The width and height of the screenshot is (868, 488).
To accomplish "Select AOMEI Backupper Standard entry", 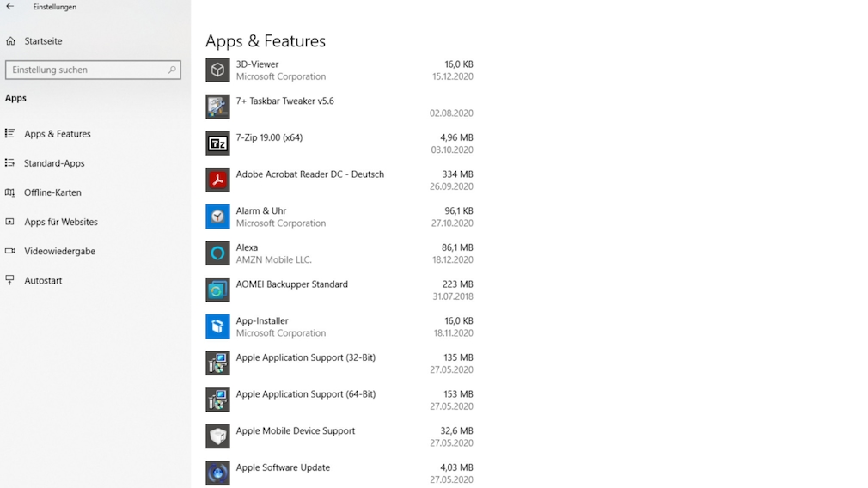I will point(291,284).
